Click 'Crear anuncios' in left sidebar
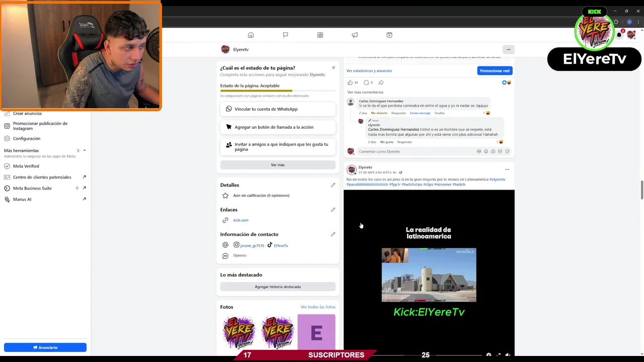The height and width of the screenshot is (362, 644). (27, 114)
